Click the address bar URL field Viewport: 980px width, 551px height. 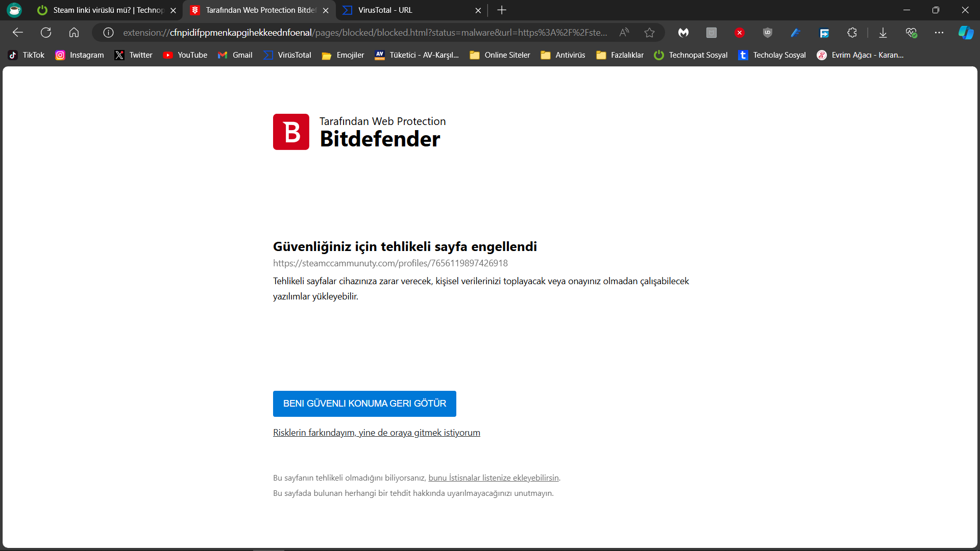365,33
